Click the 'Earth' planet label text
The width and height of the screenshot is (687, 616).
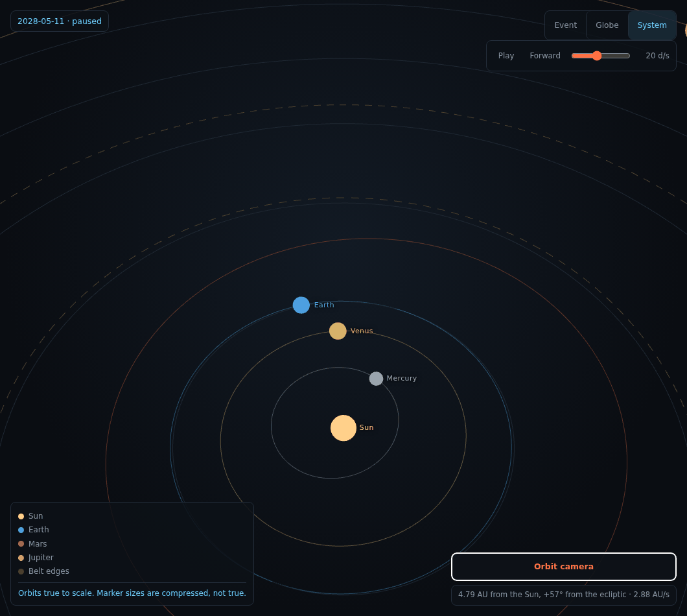(x=324, y=305)
